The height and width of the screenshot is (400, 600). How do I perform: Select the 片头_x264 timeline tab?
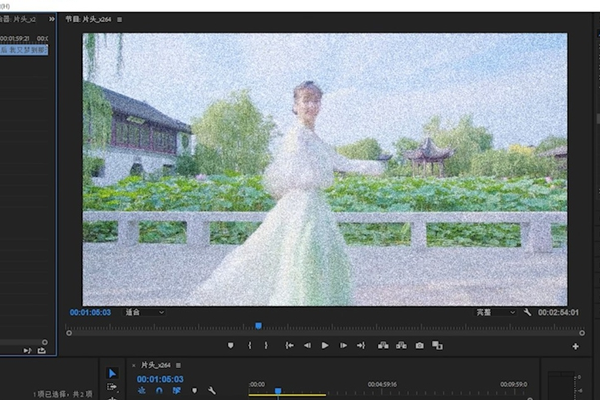(155, 365)
